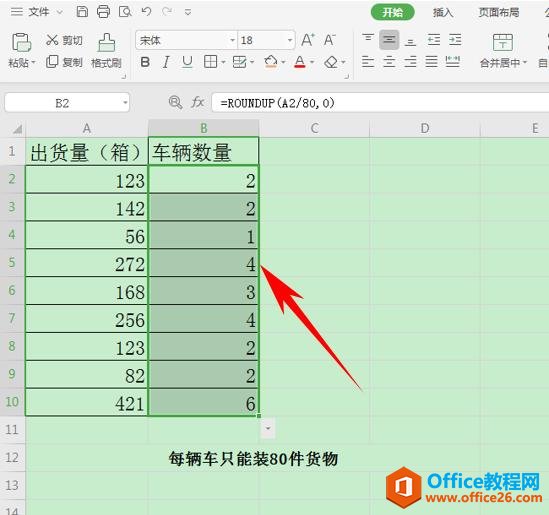Toggle Italic formatting

[166, 62]
